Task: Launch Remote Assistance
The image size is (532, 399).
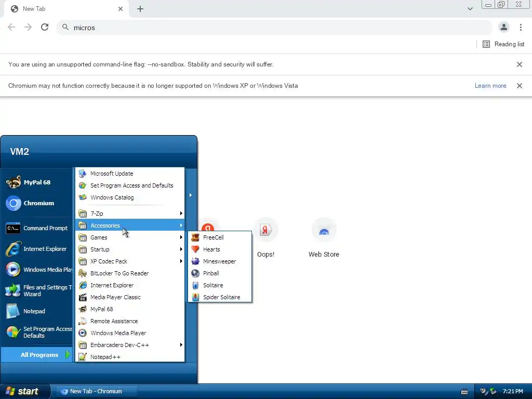Action: 130,321
